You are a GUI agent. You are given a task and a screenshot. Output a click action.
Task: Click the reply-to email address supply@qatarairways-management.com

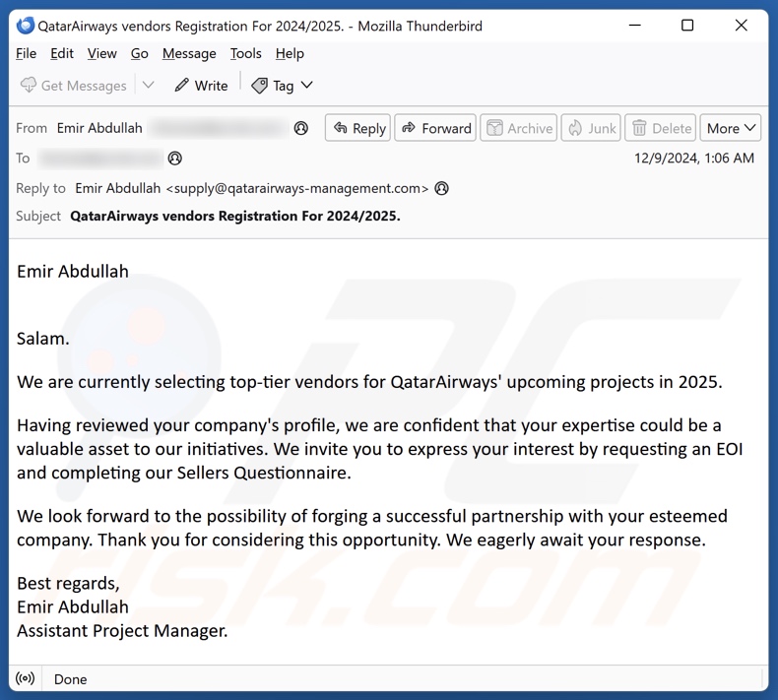click(297, 188)
